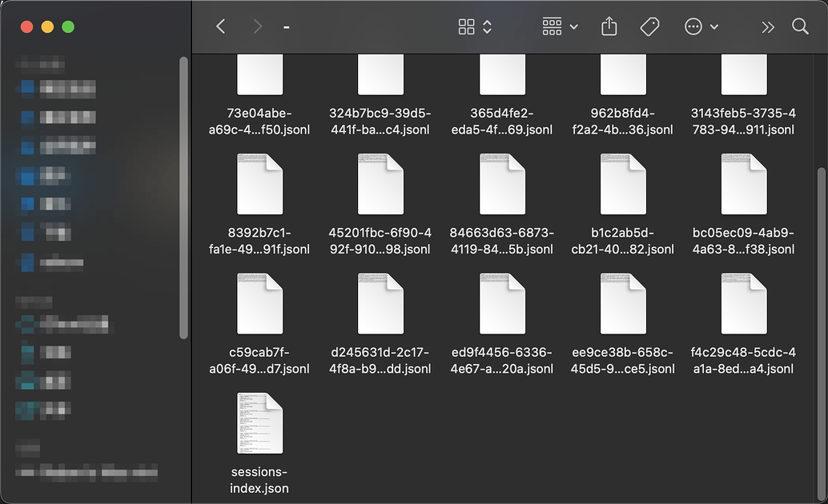The width and height of the screenshot is (828, 504).
Task: Select file icon of ee9ce38b jsonl
Action: [623, 303]
